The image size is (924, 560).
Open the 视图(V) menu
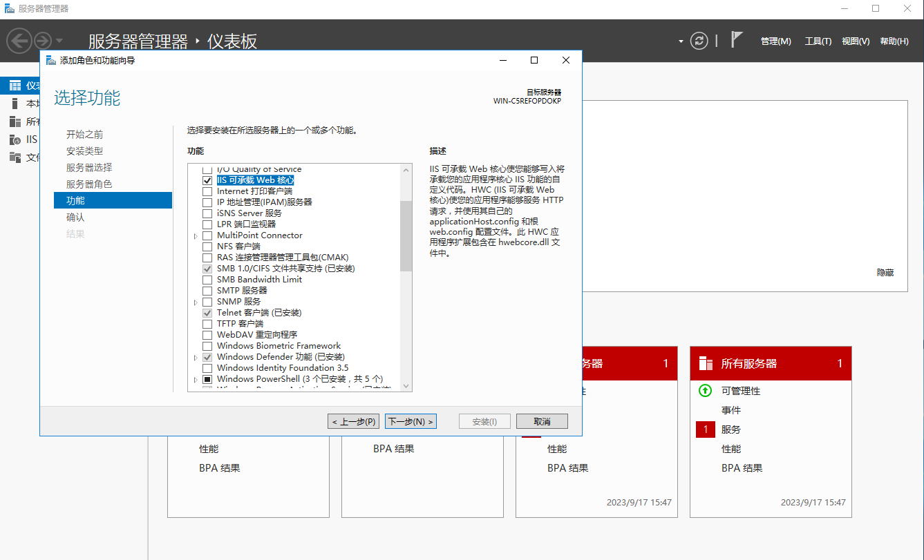tap(856, 41)
